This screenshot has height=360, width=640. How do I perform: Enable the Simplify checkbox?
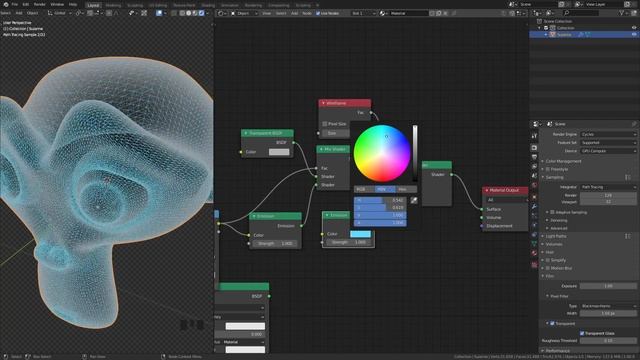pyautogui.click(x=548, y=260)
